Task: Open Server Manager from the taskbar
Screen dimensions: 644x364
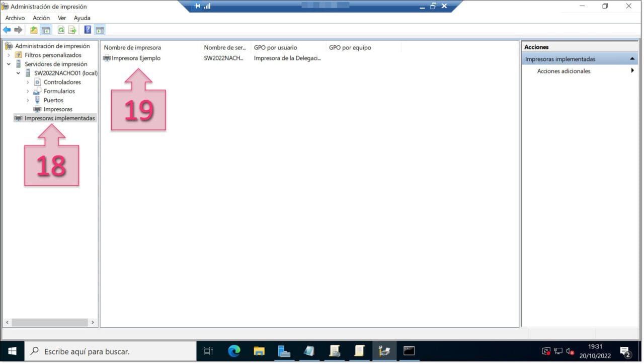Action: click(284, 351)
